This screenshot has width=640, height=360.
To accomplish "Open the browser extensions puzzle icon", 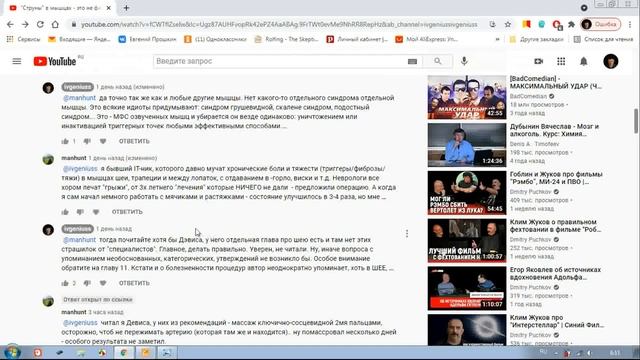I will tap(571, 24).
